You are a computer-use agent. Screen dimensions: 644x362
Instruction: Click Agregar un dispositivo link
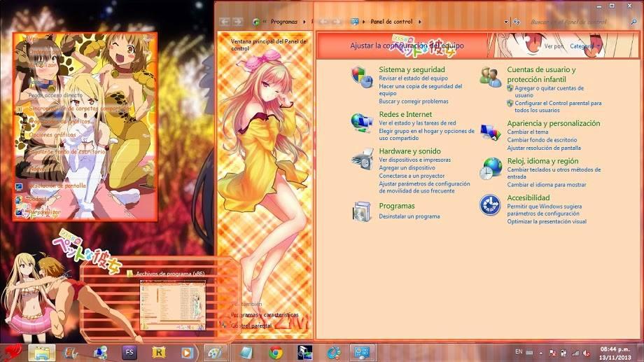(x=407, y=167)
